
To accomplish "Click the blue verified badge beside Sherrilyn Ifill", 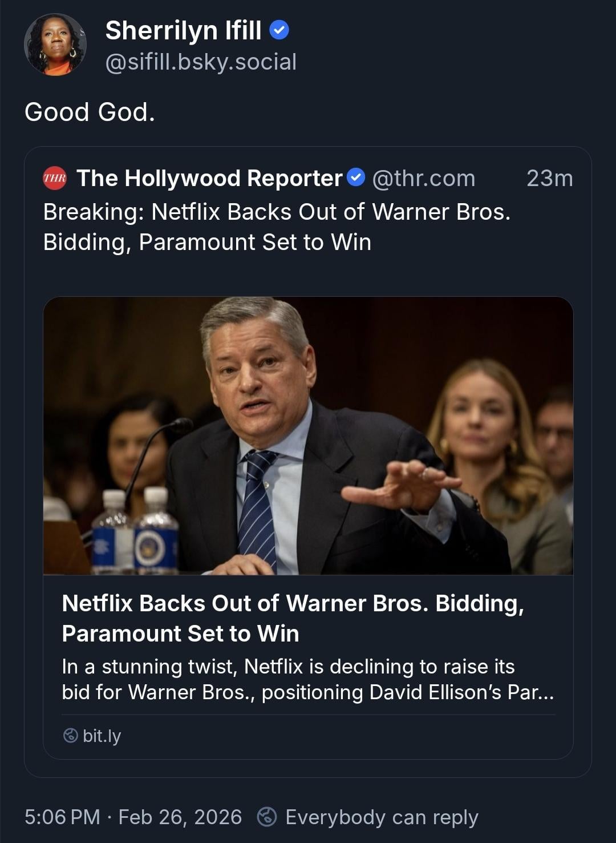I will pyautogui.click(x=279, y=30).
